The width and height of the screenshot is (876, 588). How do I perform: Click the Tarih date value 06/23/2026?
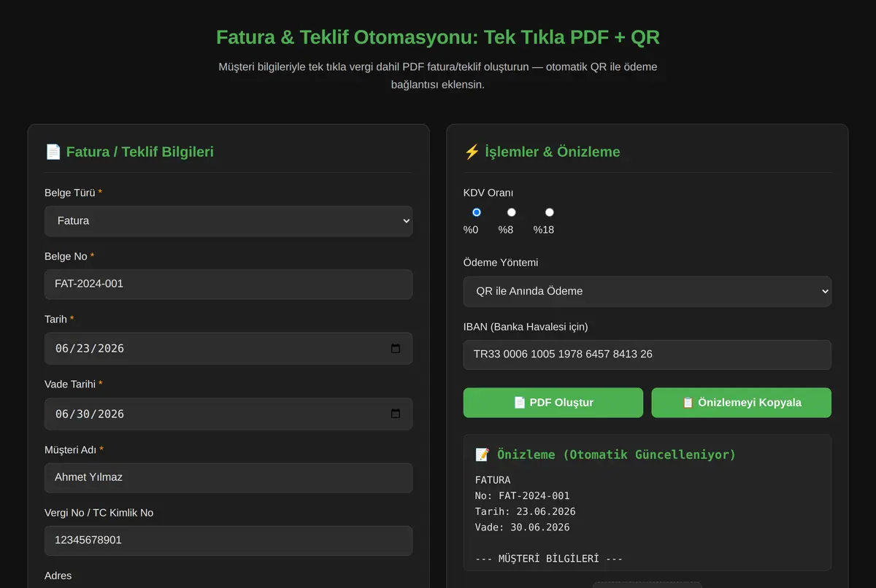coord(90,349)
